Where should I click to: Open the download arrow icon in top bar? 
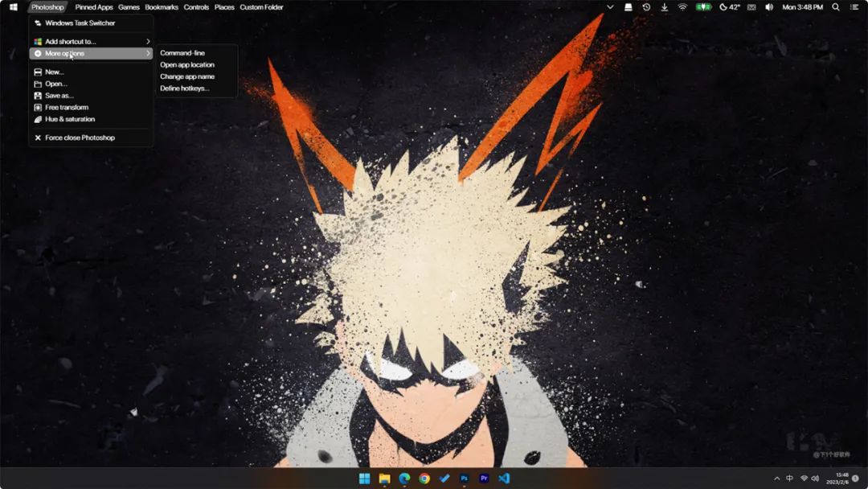pyautogui.click(x=664, y=7)
